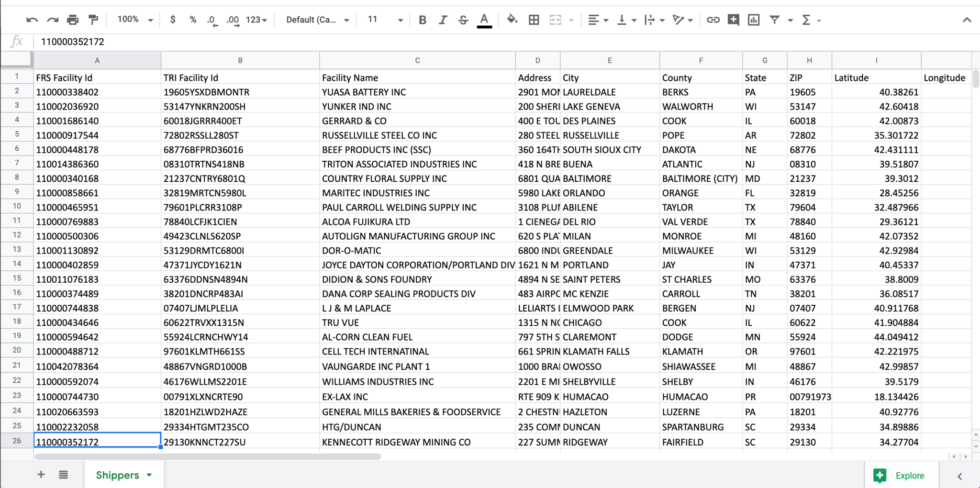The width and height of the screenshot is (980, 488).
Task: Open the Fill color paint bucket
Action: [512, 20]
